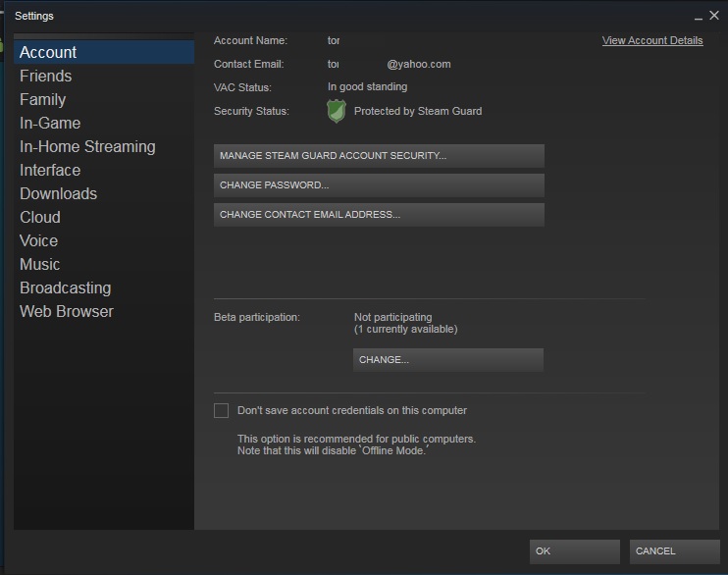Open the Account settings section
Image resolution: width=728 pixels, height=575 pixels.
104,52
